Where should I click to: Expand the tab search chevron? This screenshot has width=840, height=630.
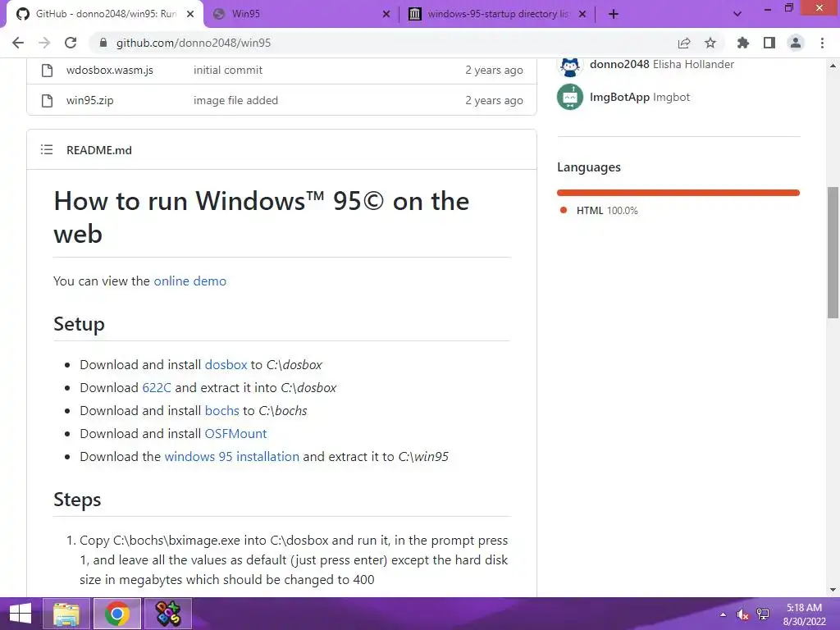[737, 14]
